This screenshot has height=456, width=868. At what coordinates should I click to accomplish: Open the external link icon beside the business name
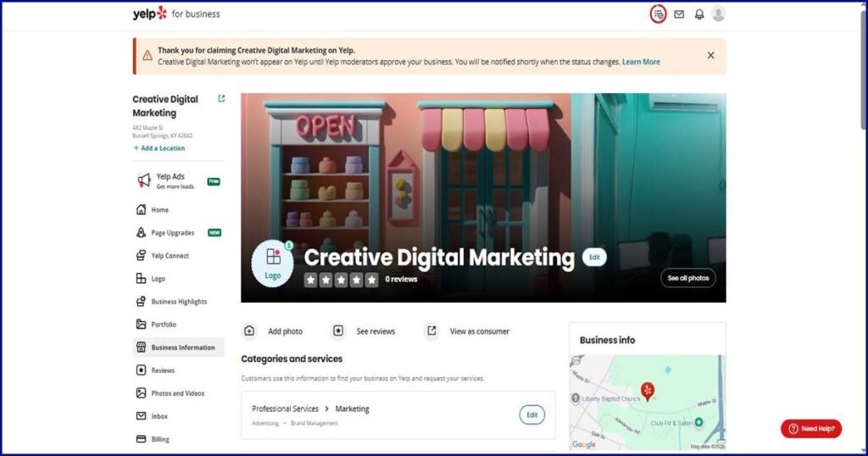tap(221, 98)
